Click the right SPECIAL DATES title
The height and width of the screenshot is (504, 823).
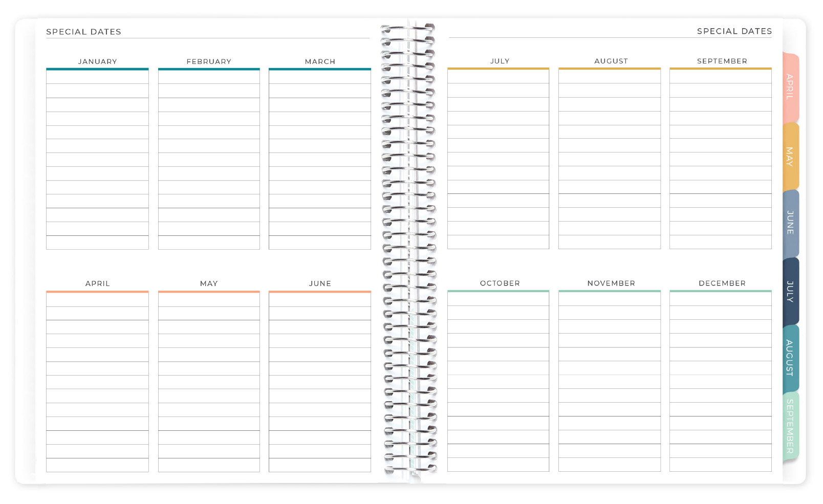click(734, 31)
